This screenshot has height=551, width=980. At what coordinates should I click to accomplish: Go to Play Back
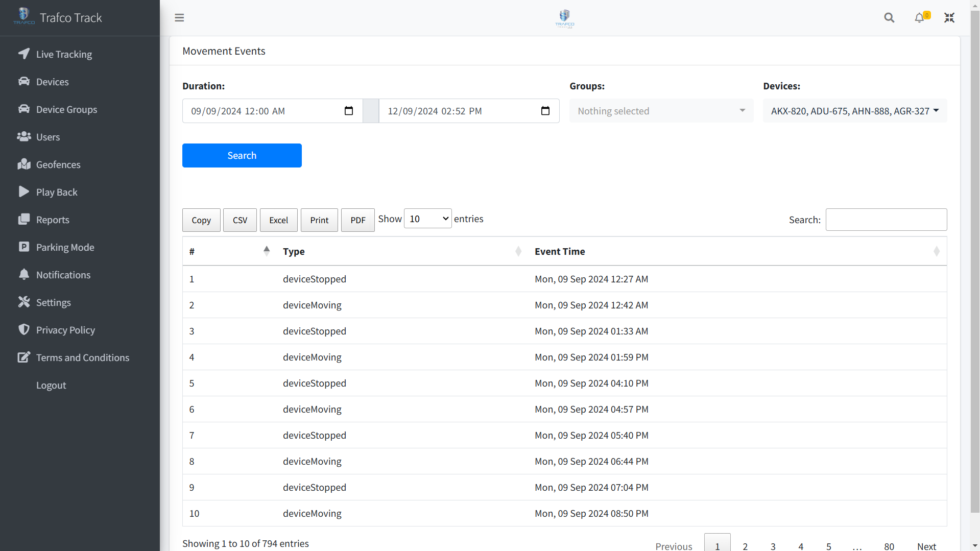click(x=57, y=192)
